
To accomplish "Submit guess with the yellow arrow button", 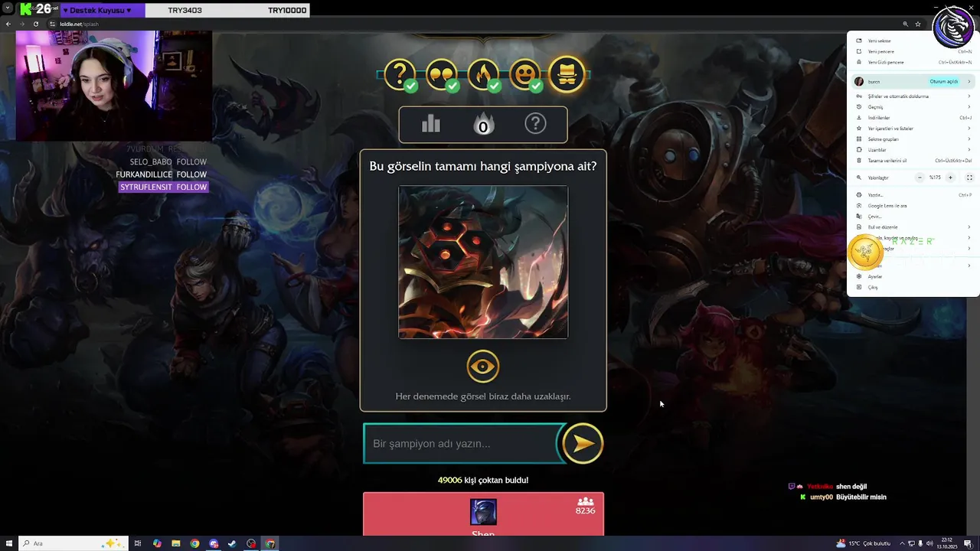I will click(583, 443).
